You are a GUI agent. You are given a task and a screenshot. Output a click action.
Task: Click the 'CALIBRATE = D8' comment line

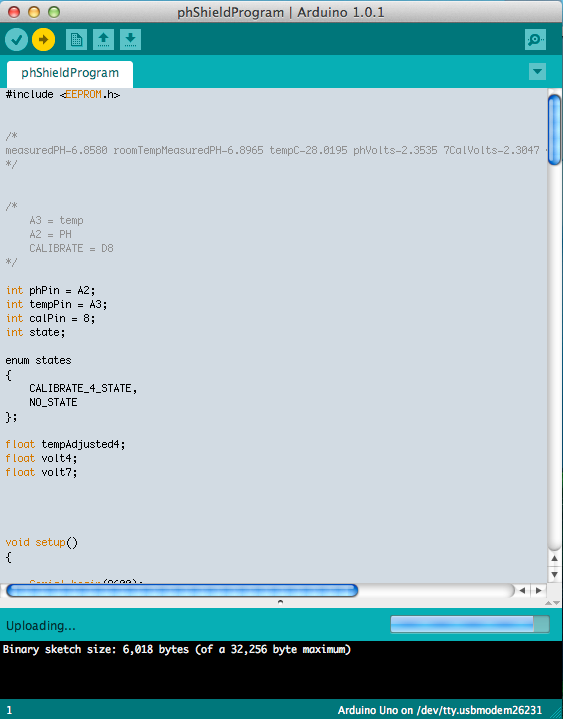pos(71,249)
